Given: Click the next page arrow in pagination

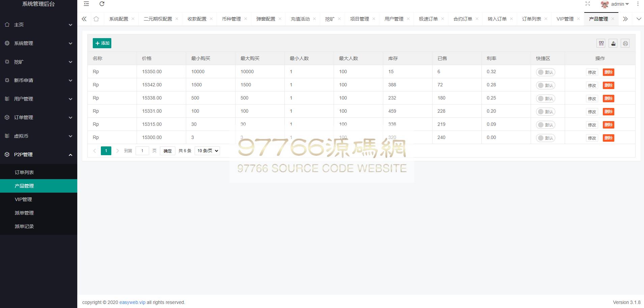Looking at the screenshot, I should click(117, 151).
